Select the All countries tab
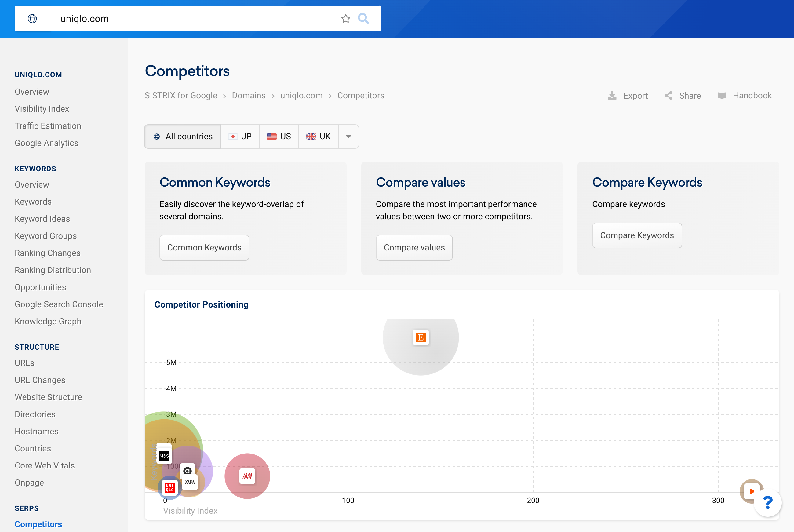794x532 pixels. (183, 137)
